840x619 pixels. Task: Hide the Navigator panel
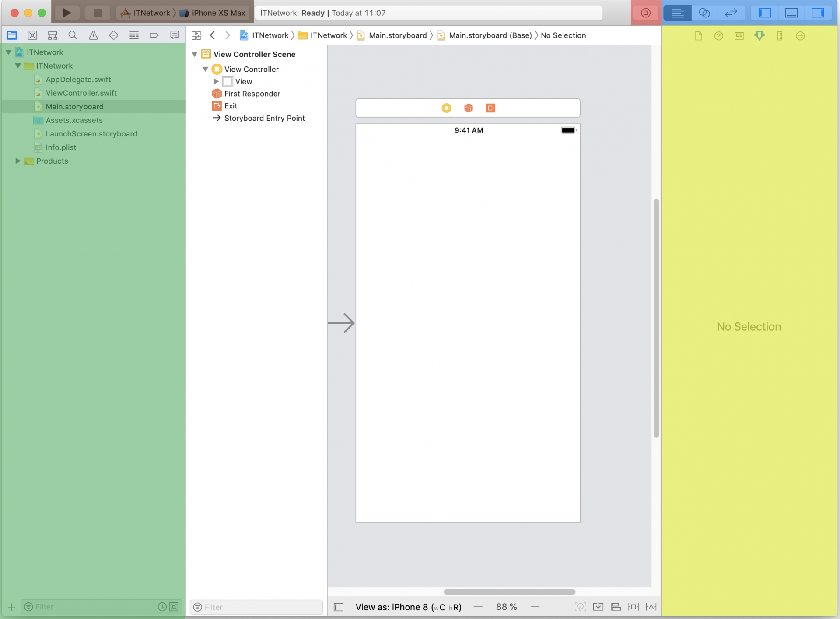[765, 13]
